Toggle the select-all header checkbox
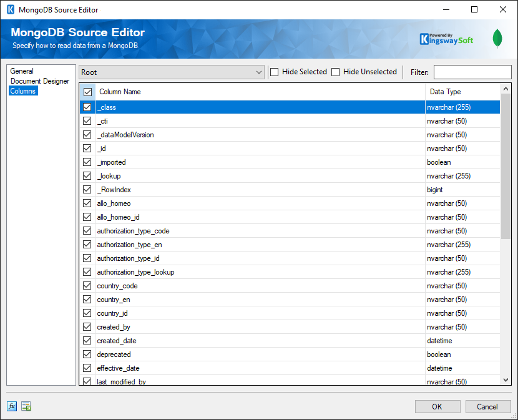 (87, 92)
